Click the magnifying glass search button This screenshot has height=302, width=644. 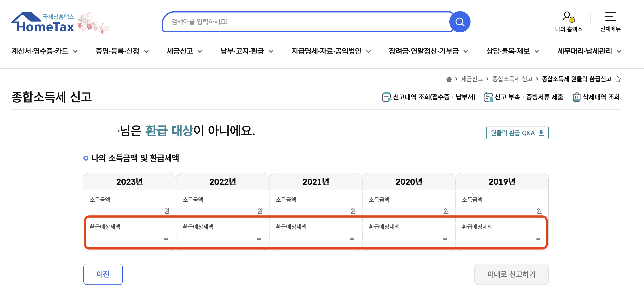pyautogui.click(x=460, y=22)
